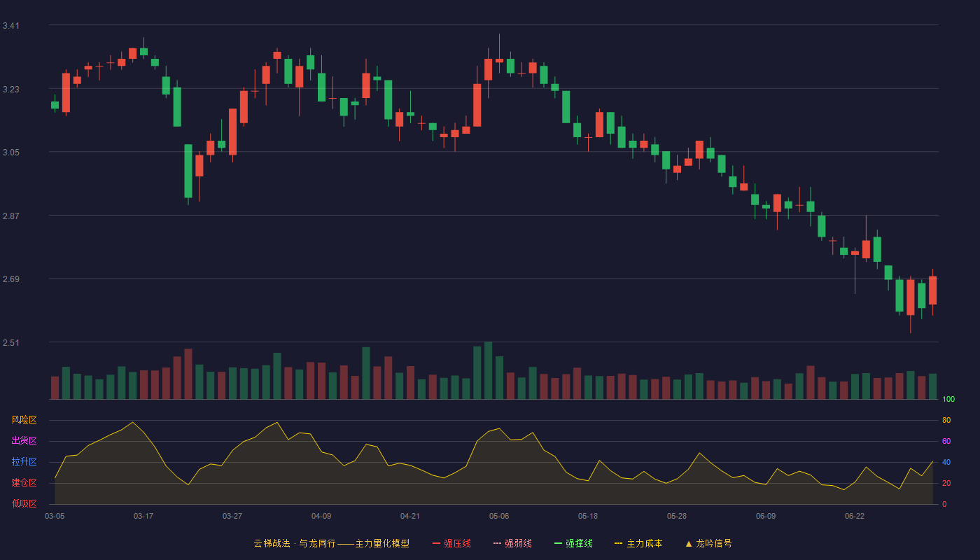Toggle the 龙吟信号 triangle legend item
Image resolution: width=980 pixels, height=560 pixels.
[708, 543]
